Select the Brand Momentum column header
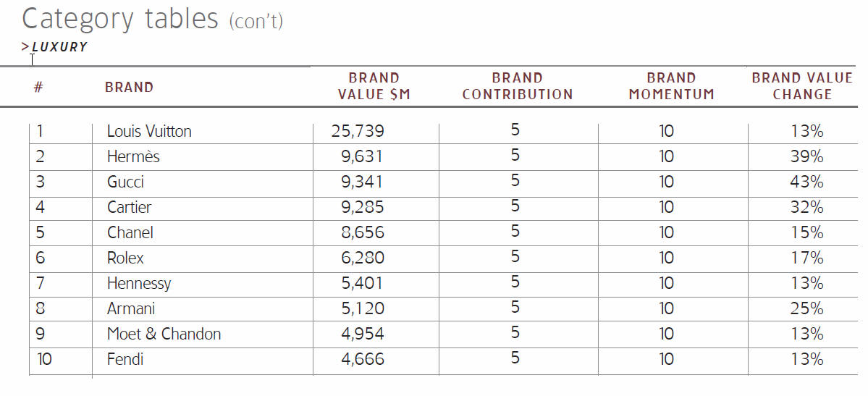 [671, 86]
